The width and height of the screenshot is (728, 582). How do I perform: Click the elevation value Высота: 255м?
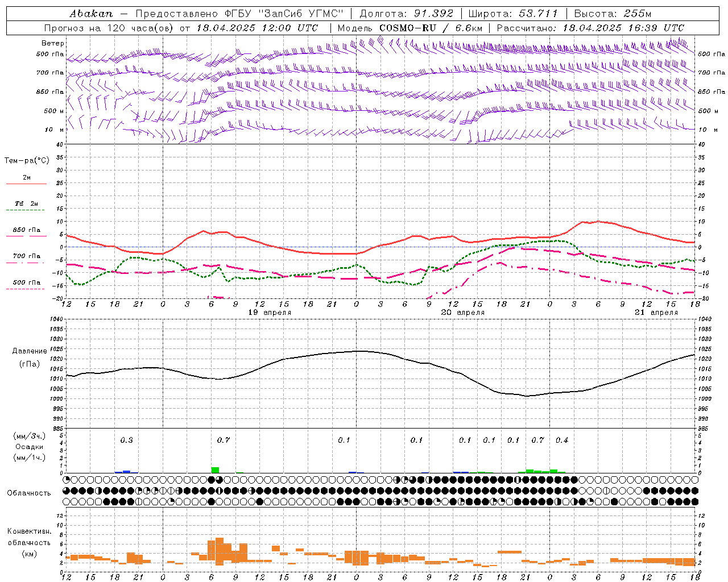(x=613, y=13)
